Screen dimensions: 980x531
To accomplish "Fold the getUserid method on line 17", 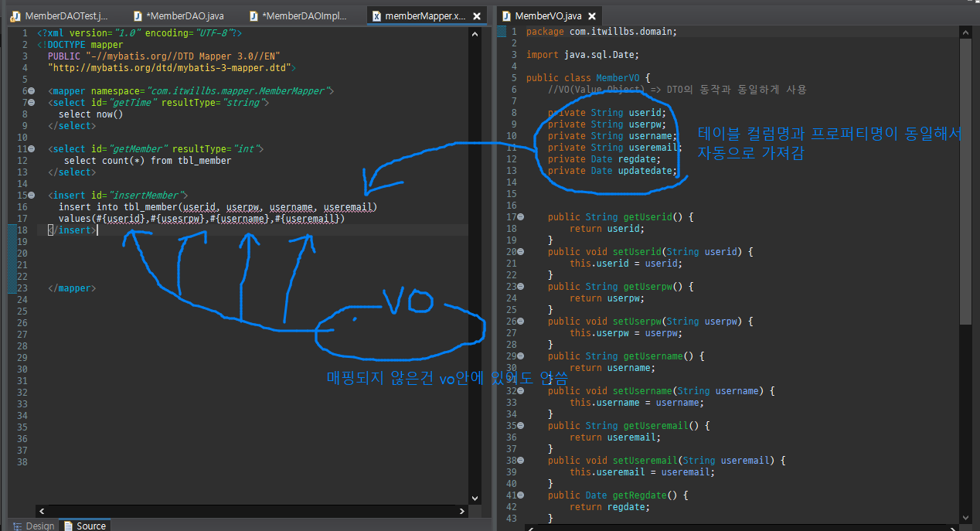I will point(520,217).
